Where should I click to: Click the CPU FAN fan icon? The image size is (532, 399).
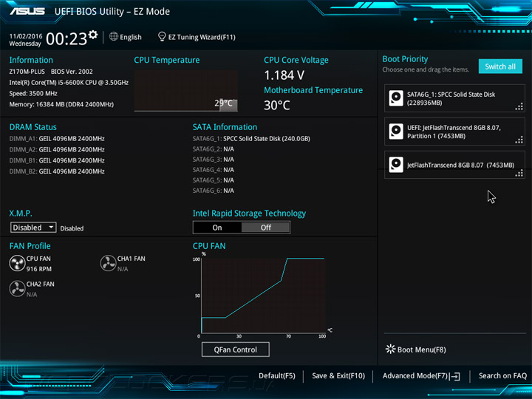tap(17, 263)
